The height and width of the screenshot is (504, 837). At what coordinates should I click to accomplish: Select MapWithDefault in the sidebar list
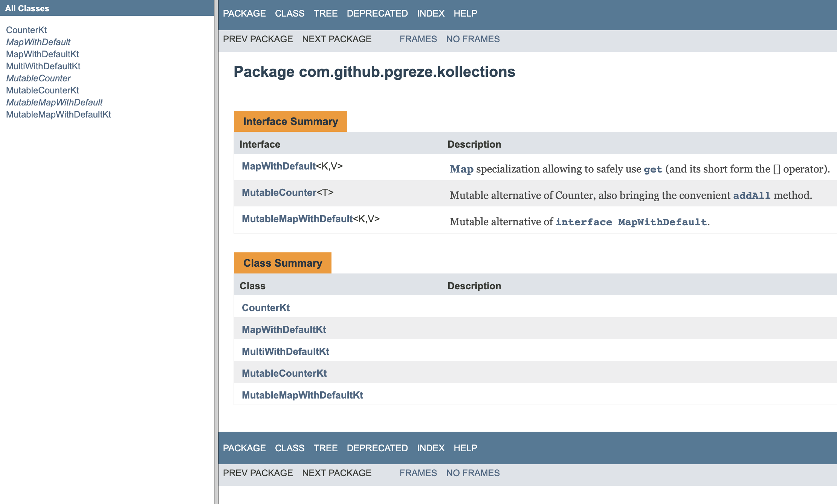[x=38, y=42]
